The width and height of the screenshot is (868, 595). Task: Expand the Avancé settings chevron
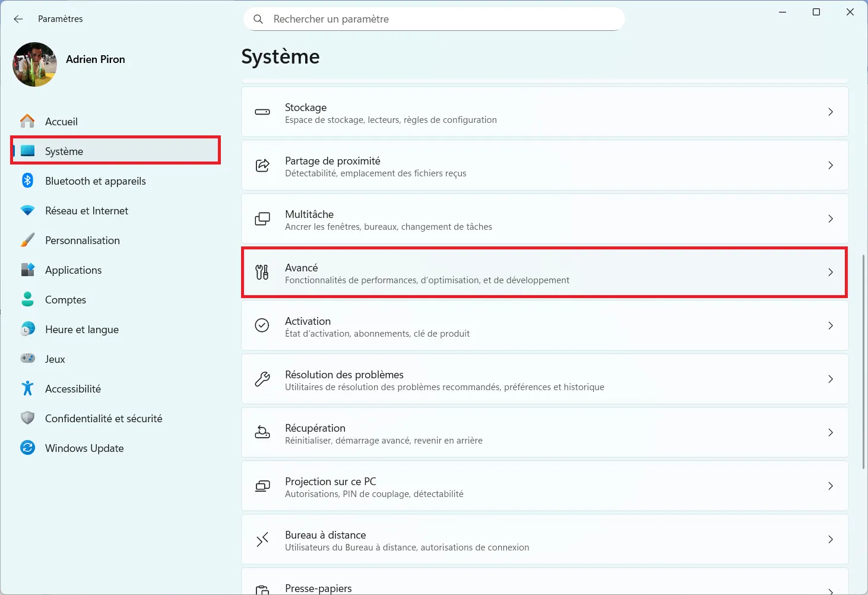pos(831,273)
